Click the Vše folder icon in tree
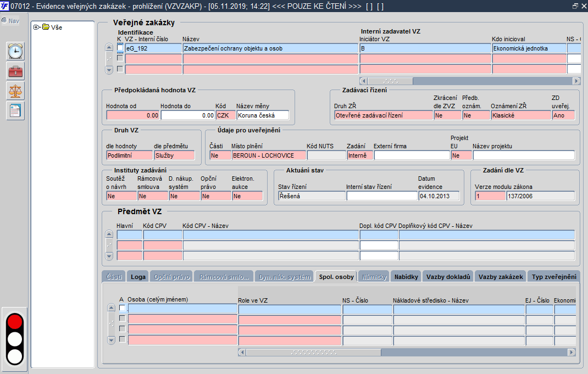Image resolution: width=588 pixels, height=374 pixels. point(46,27)
